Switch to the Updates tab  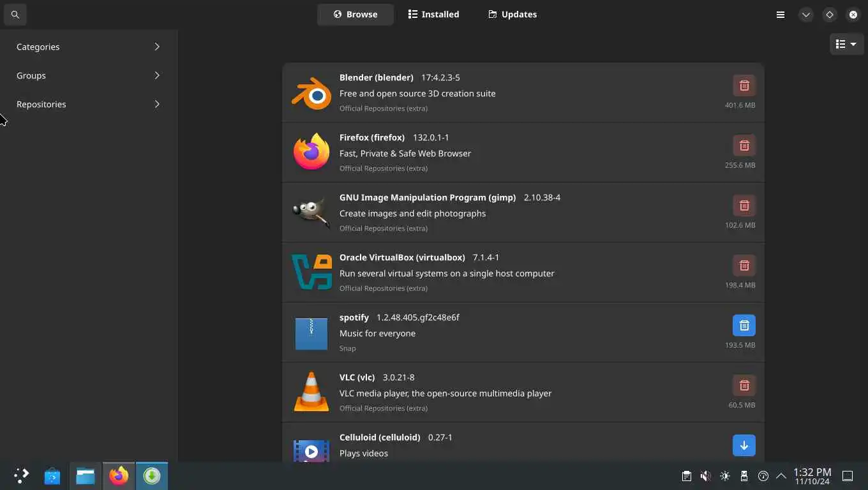pyautogui.click(x=513, y=14)
